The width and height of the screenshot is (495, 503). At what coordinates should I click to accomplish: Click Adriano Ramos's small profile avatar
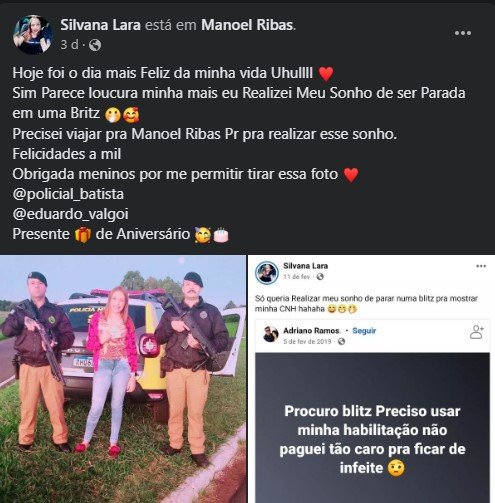tap(270, 334)
